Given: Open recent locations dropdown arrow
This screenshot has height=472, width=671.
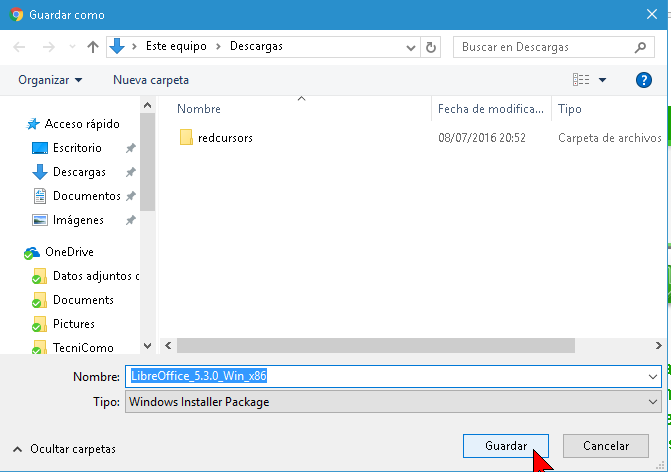Looking at the screenshot, I should (72, 47).
